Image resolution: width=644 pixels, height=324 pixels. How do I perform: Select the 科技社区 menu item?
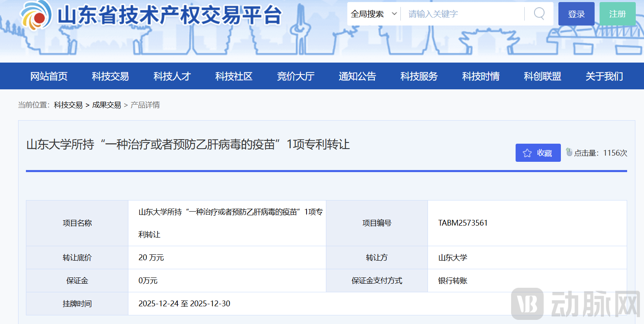234,76
